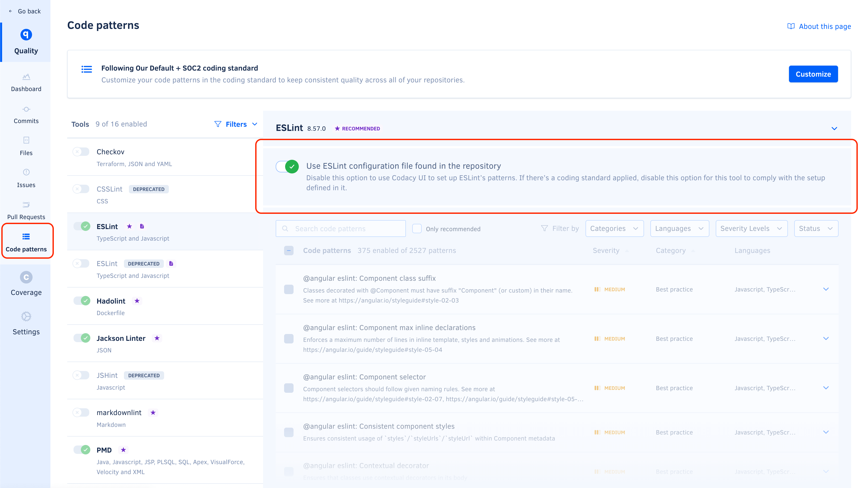
Task: Click the Go back link
Action: click(25, 11)
